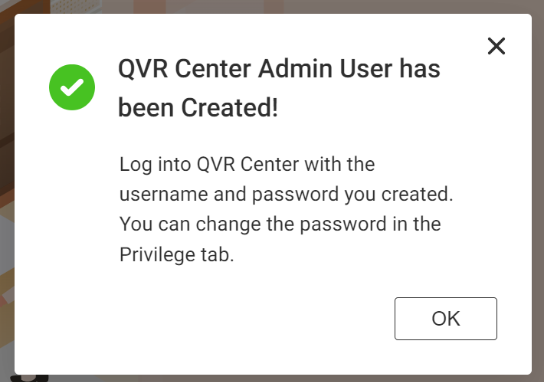Click the "Log into QVR Center with the" line

247,164
